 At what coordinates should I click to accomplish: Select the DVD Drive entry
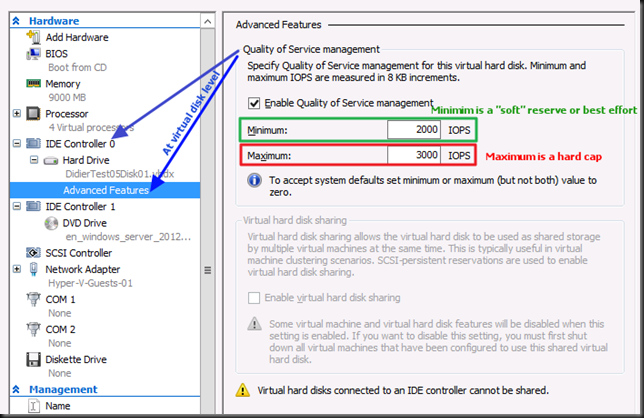point(84,223)
